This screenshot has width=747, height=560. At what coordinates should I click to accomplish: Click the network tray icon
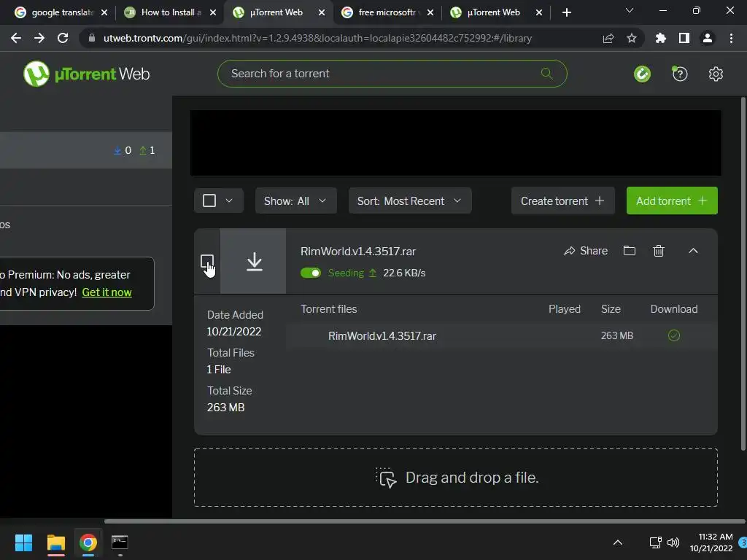656,542
